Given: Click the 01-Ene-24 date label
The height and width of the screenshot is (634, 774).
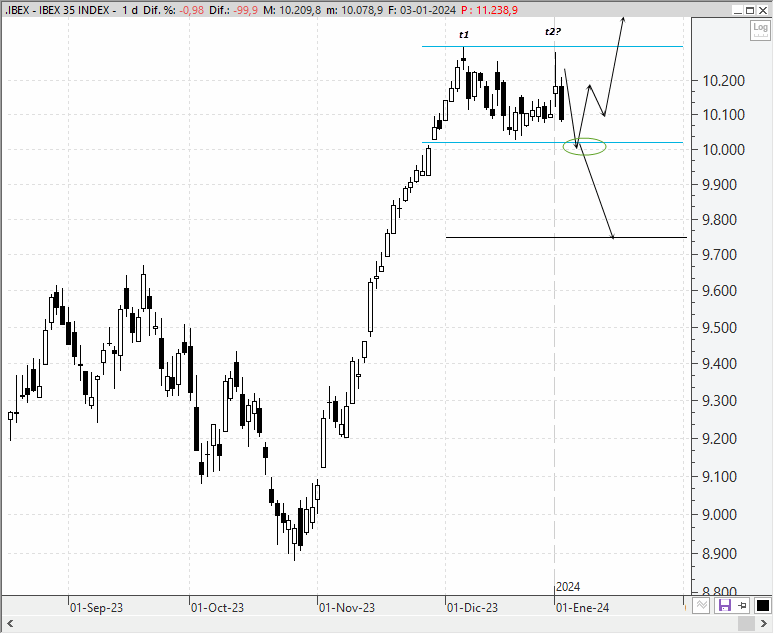Looking at the screenshot, I should [x=582, y=607].
